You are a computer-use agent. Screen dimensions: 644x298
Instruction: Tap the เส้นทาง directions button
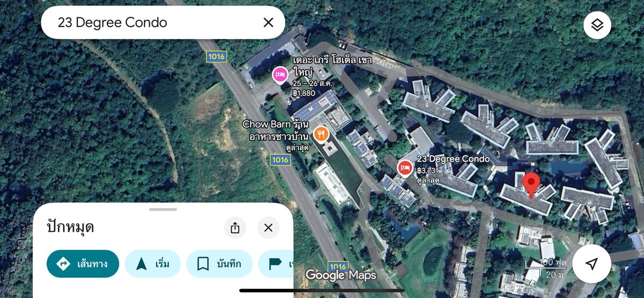point(83,264)
